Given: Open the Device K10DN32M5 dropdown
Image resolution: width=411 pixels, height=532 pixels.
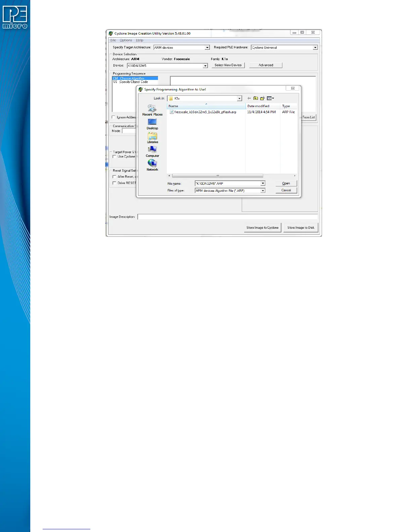Looking at the screenshot, I should 205,65.
